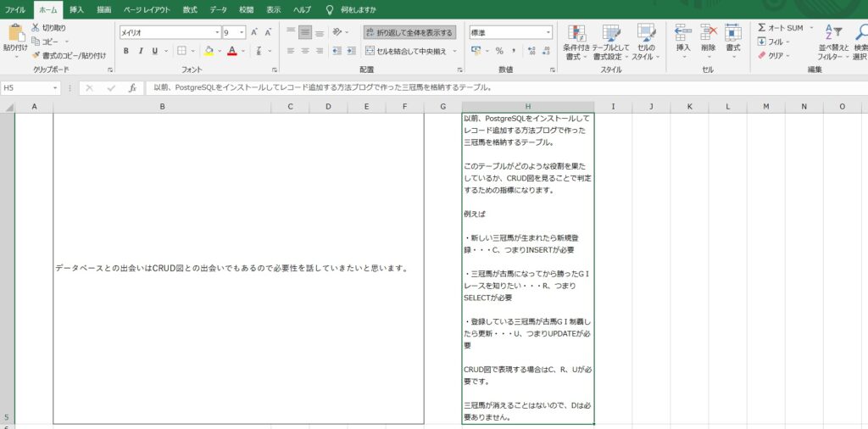Click the Paste (貼り付け) clipboard icon
868x429 pixels.
(14, 33)
